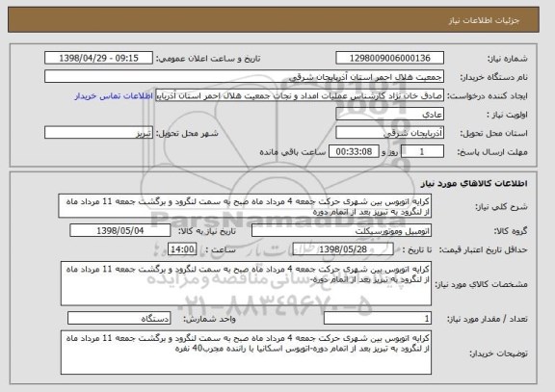Select the days remaining field showing 1
Image resolution: width=555 pixels, height=392 pixels.
click(x=422, y=152)
